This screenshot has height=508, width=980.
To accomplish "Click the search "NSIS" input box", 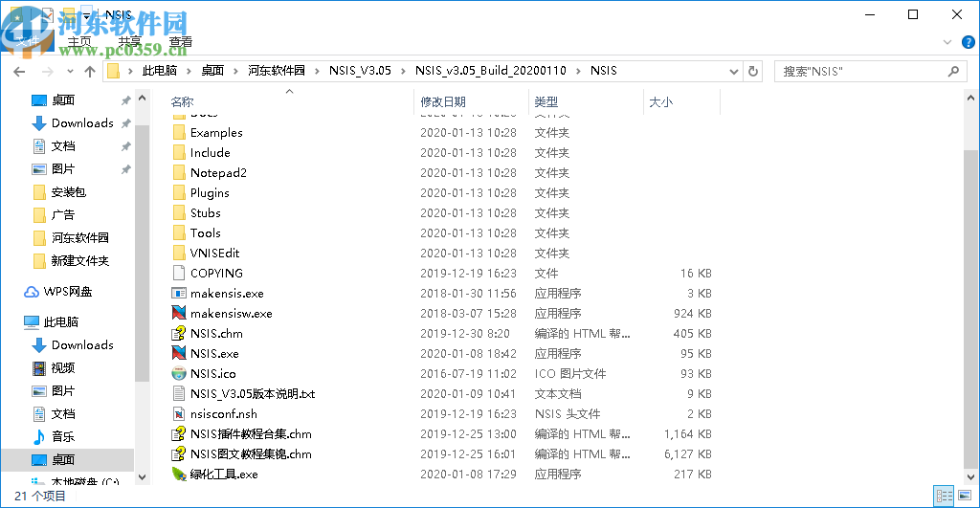I will click(x=869, y=71).
